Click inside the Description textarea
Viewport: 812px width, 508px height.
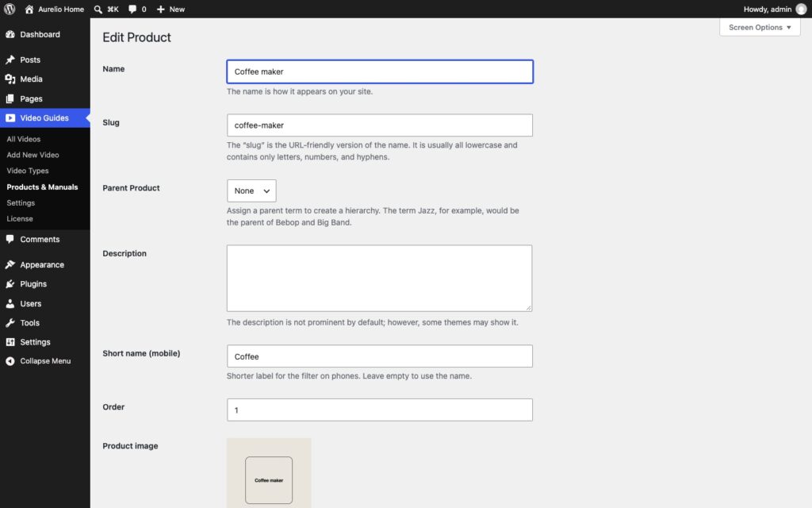click(380, 279)
